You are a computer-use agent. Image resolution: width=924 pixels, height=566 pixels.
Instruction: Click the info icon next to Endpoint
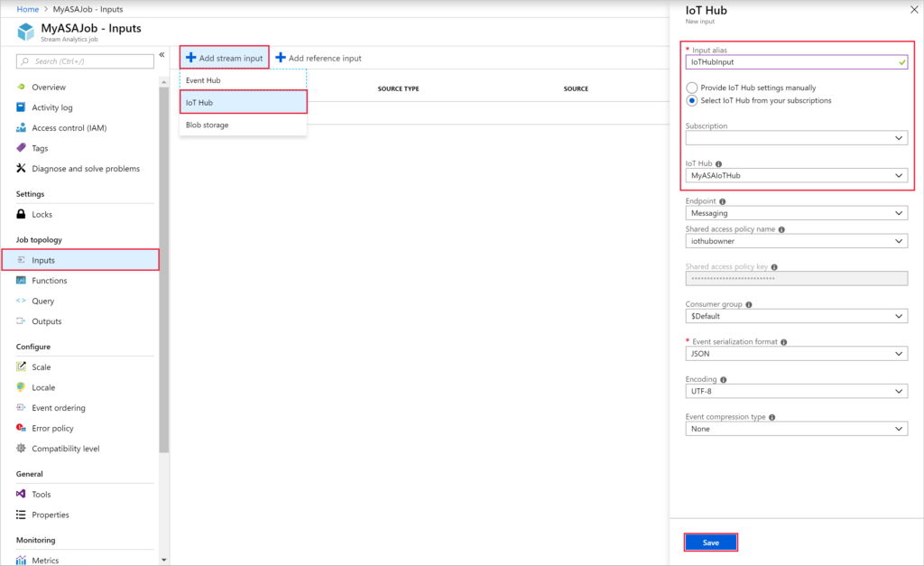point(723,201)
